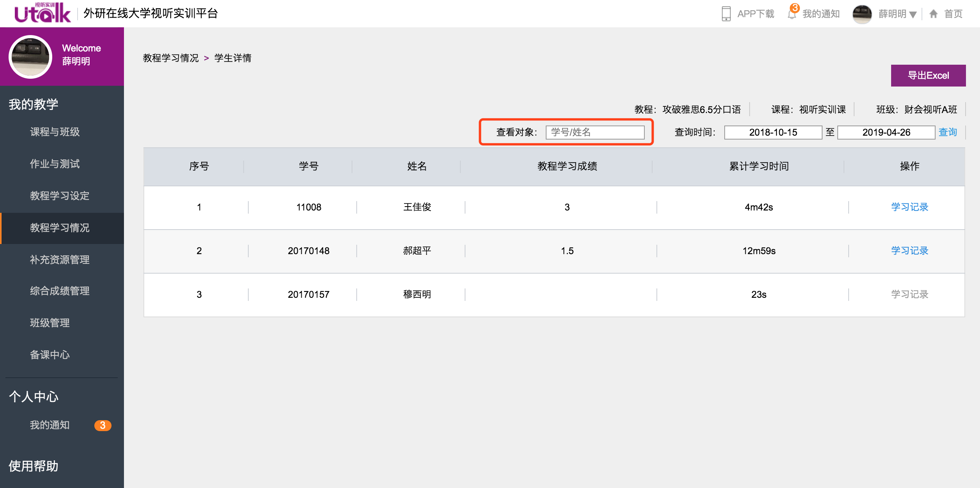
Task: Click the large profile photo in sidebar
Action: (x=30, y=57)
